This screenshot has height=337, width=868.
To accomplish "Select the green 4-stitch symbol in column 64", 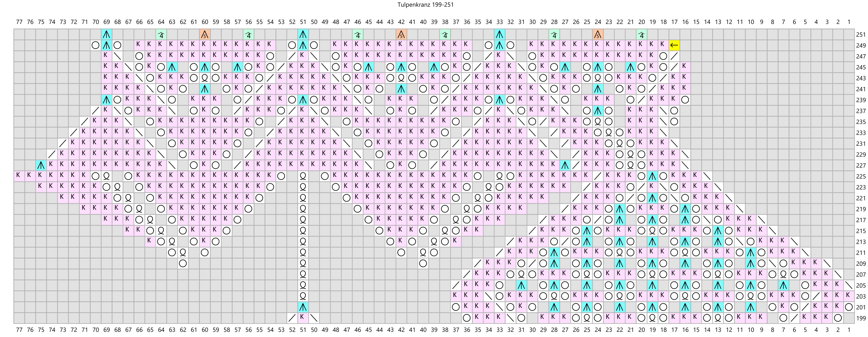I will (x=161, y=34).
